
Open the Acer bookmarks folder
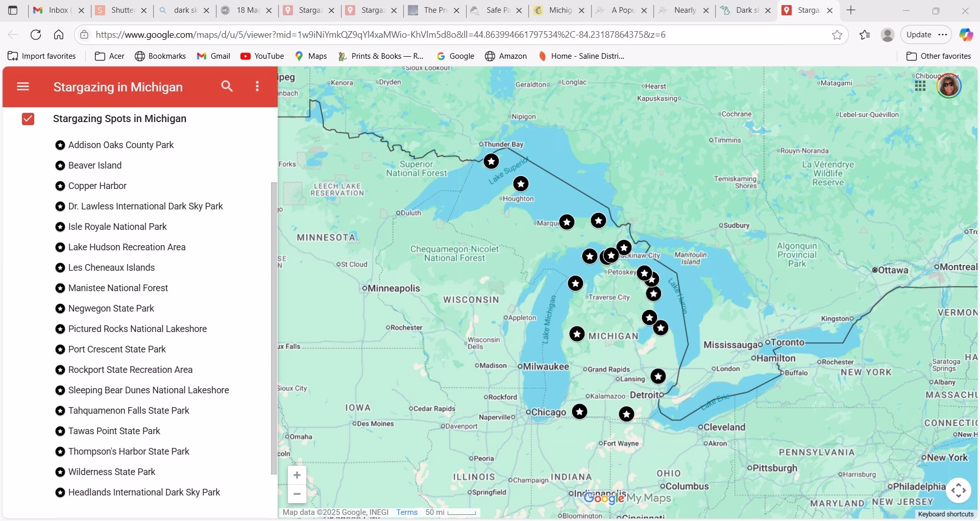[110, 56]
